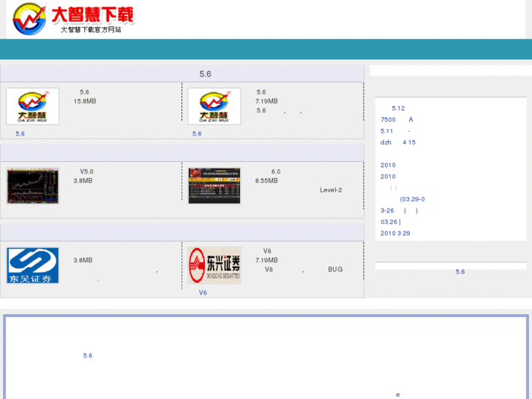This screenshot has width=532, height=399.
Task: Select the "Level-2" text
Action: 331,190
